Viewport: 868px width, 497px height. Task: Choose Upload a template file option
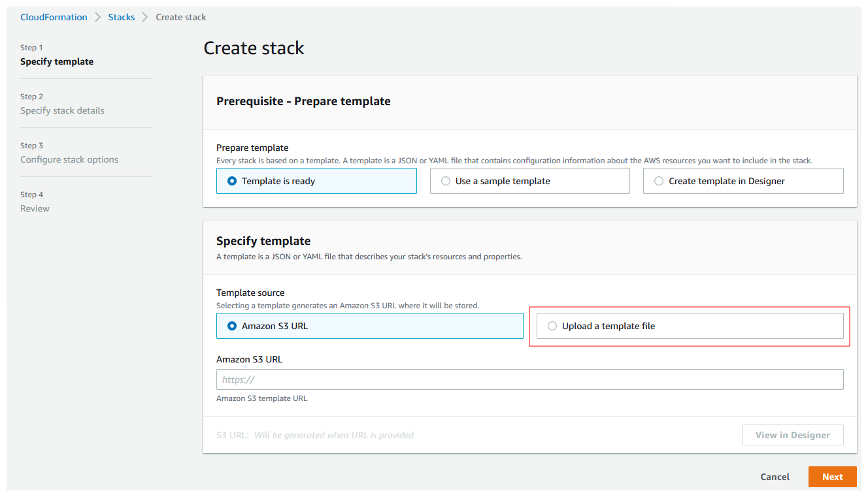tap(690, 326)
